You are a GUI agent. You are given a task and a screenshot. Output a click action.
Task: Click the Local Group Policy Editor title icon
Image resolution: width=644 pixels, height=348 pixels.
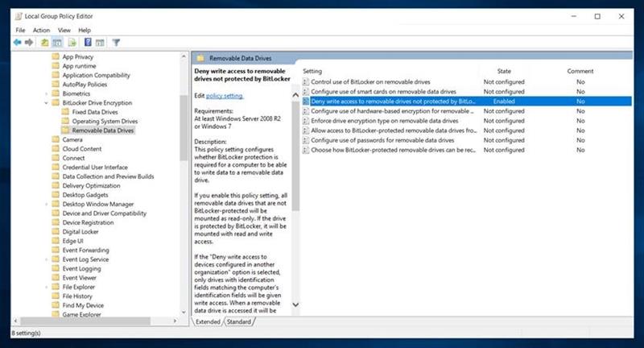[19, 16]
